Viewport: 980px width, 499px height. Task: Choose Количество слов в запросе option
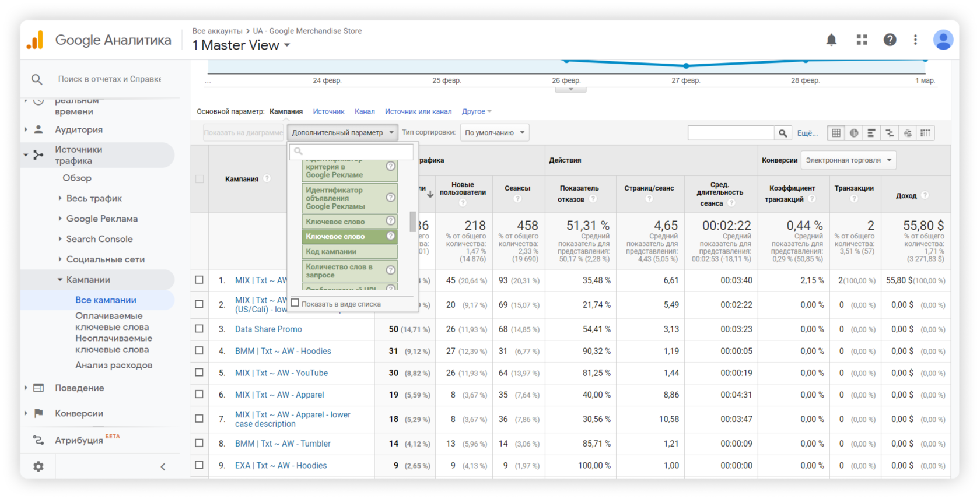pos(349,271)
